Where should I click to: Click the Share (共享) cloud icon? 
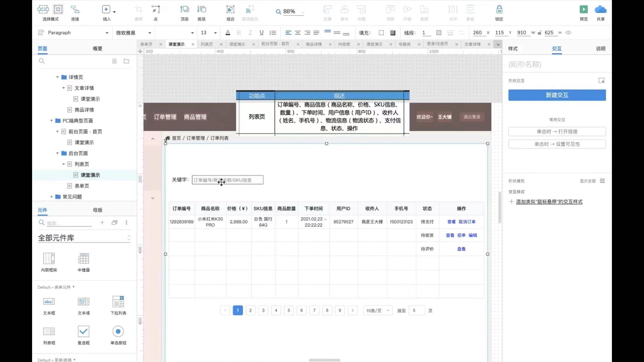click(x=600, y=10)
